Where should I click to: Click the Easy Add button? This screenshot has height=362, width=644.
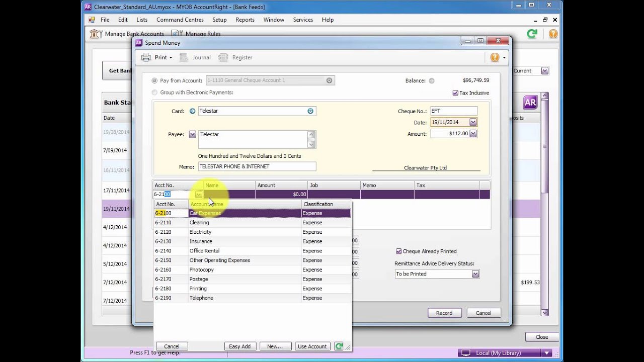coord(240,346)
